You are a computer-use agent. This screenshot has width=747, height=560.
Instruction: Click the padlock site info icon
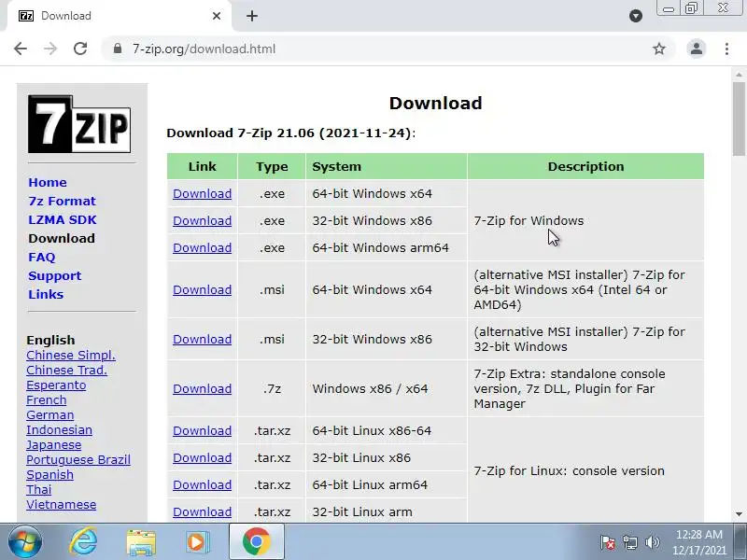pyautogui.click(x=118, y=49)
